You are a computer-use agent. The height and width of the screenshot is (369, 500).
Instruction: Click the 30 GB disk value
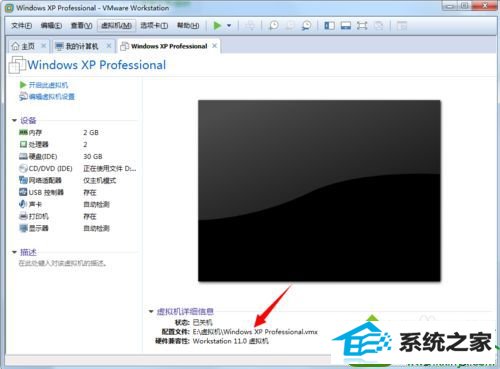pyautogui.click(x=93, y=156)
